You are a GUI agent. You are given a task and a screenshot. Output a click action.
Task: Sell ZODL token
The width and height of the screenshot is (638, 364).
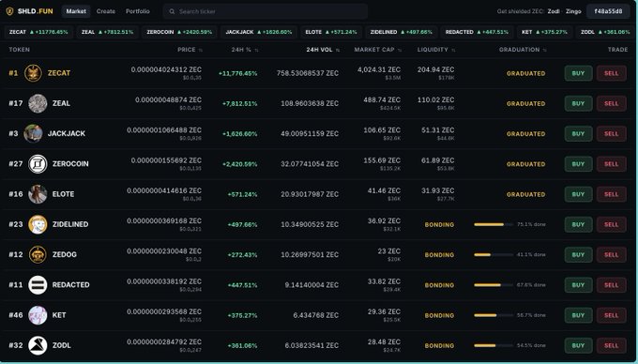611,345
